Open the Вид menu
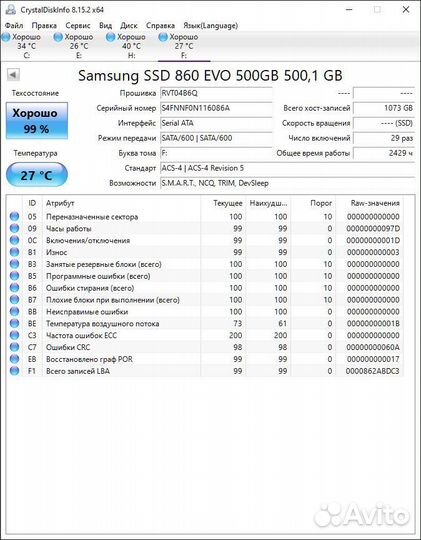The height and width of the screenshot is (540, 421). coord(105,25)
